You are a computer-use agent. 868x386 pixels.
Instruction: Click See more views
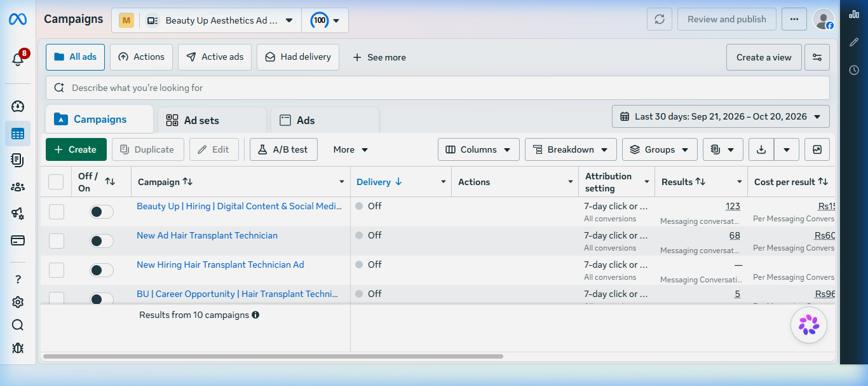click(x=379, y=57)
